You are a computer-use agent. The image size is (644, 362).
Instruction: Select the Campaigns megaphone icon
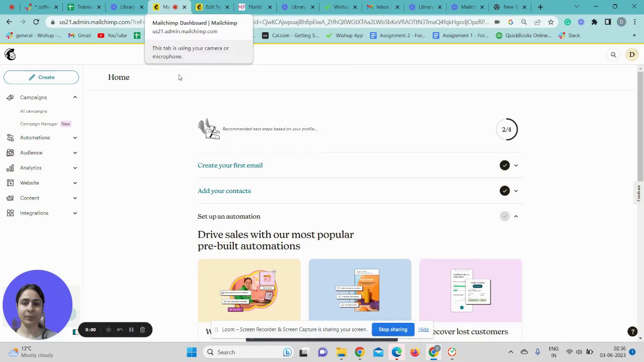pyautogui.click(x=10, y=98)
